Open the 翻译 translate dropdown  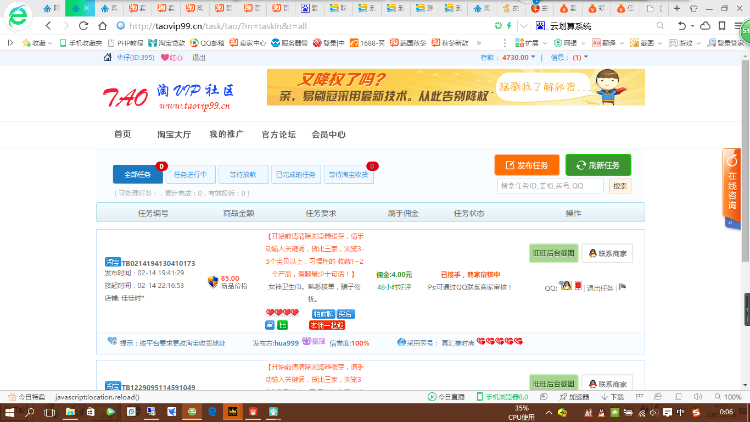click(x=608, y=43)
